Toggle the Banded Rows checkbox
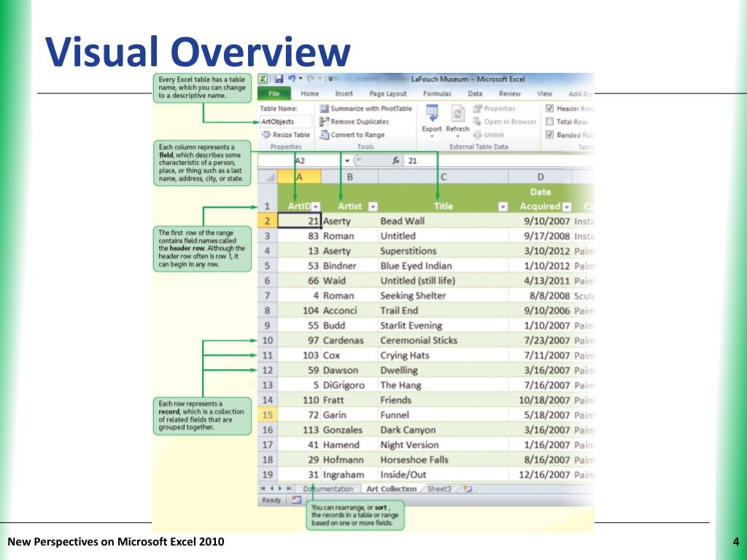747x560 pixels. tap(549, 135)
